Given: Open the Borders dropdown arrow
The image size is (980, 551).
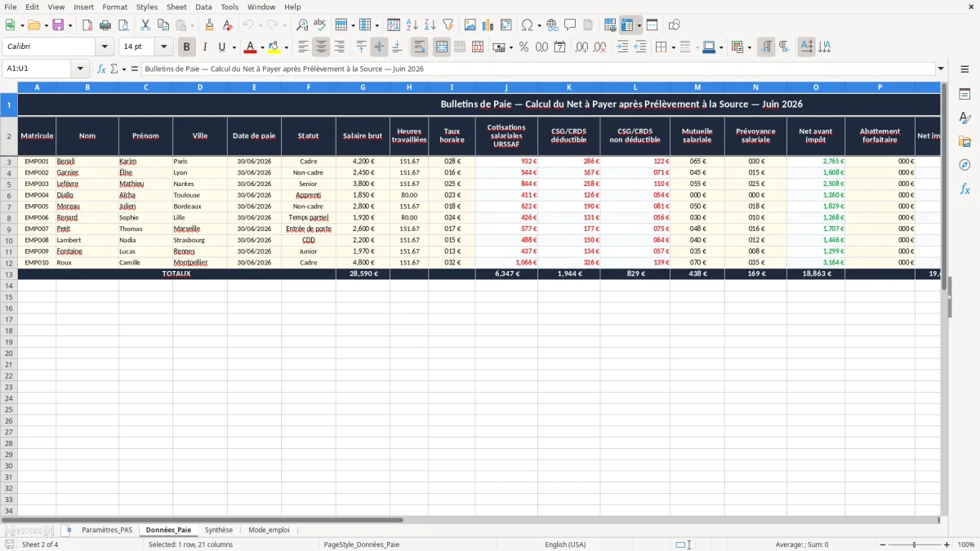Looking at the screenshot, I should tap(673, 47).
